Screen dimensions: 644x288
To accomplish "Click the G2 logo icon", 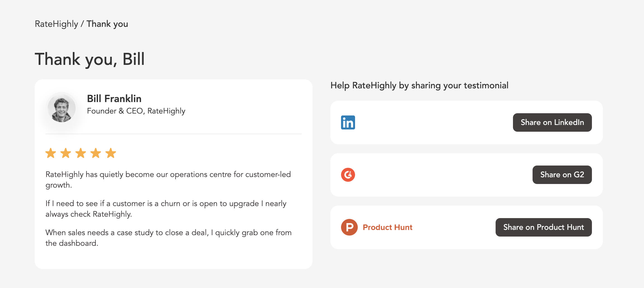I will [x=348, y=175].
